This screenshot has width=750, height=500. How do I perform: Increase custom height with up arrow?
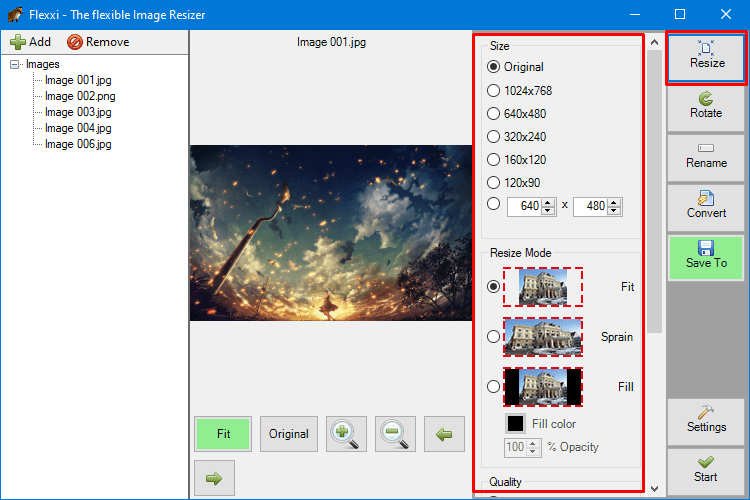(615, 202)
